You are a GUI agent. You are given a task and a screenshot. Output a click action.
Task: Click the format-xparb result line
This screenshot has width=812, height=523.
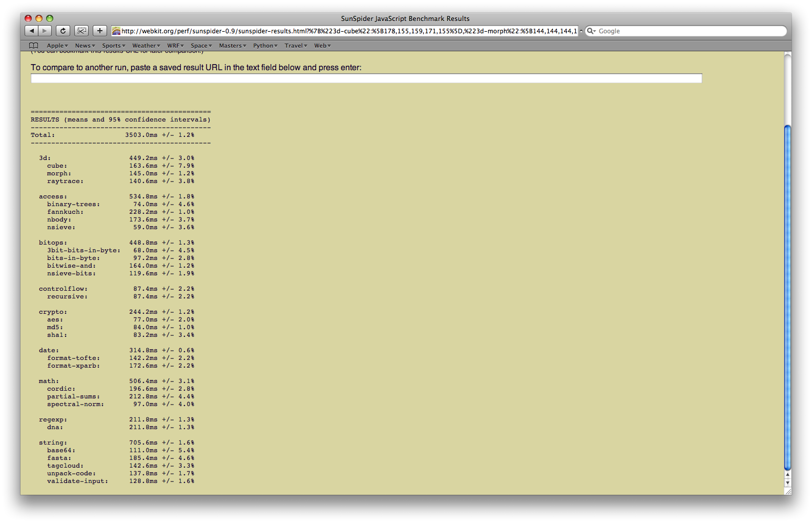pyautogui.click(x=121, y=366)
